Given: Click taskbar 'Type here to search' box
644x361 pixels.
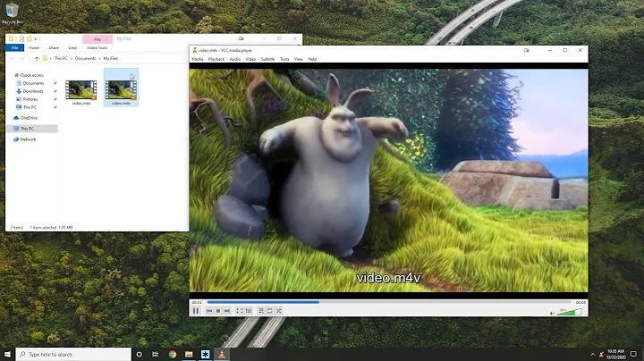Looking at the screenshot, I should 73,354.
